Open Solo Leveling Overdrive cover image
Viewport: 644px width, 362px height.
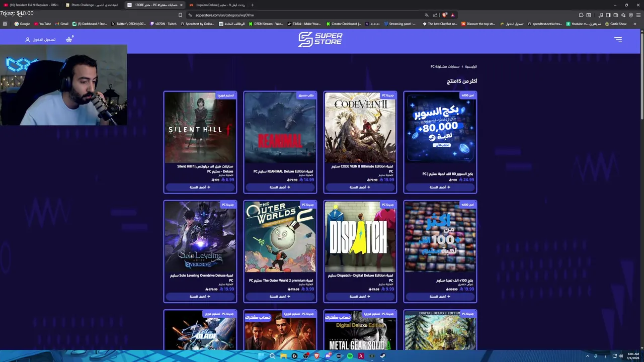point(200,237)
